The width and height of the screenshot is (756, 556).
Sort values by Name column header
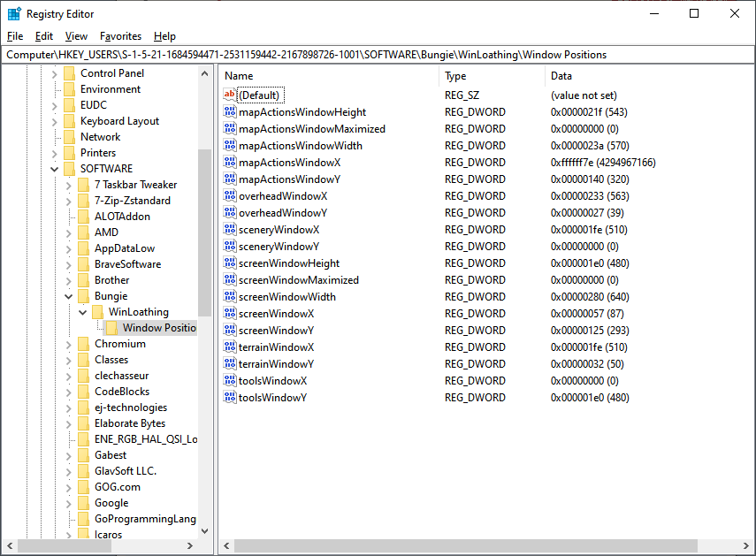pyautogui.click(x=329, y=76)
